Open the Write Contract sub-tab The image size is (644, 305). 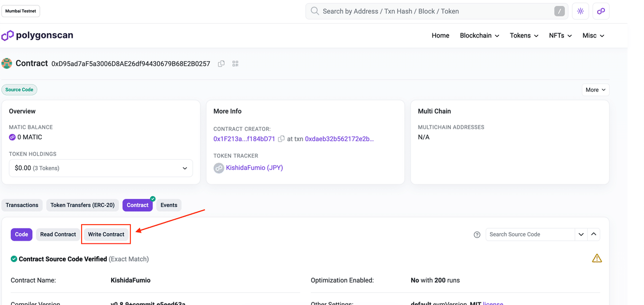106,234
